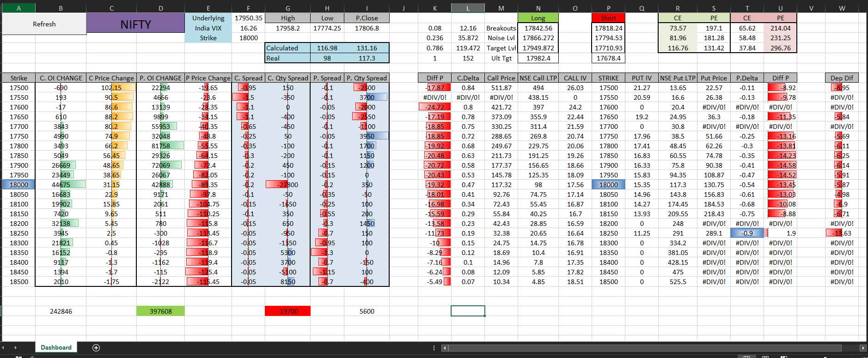The width and height of the screenshot is (868, 358).
Task: Select the underlying value 17950.35
Action: point(248,18)
